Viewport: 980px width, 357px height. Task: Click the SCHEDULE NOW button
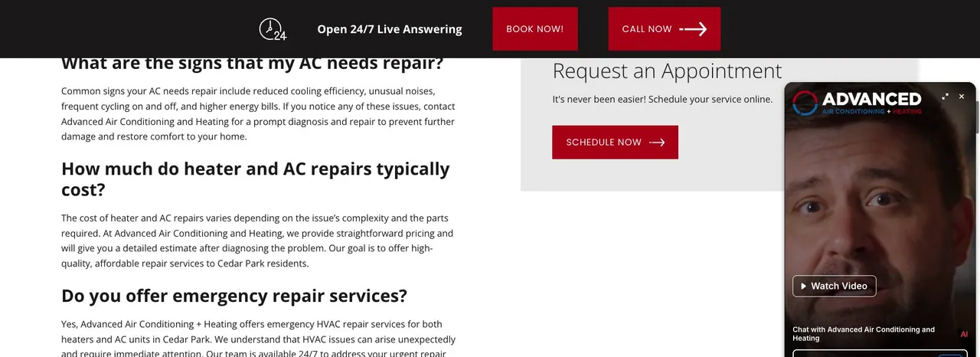(x=615, y=142)
